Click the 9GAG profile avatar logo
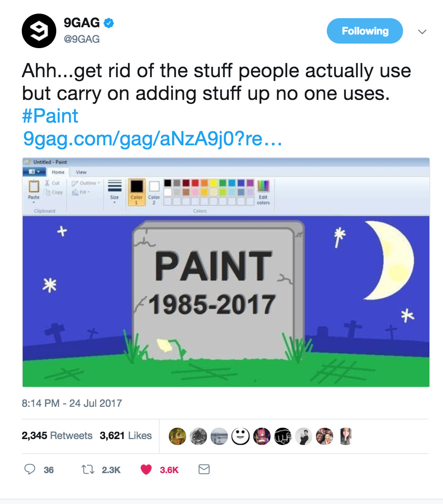 (x=39, y=31)
